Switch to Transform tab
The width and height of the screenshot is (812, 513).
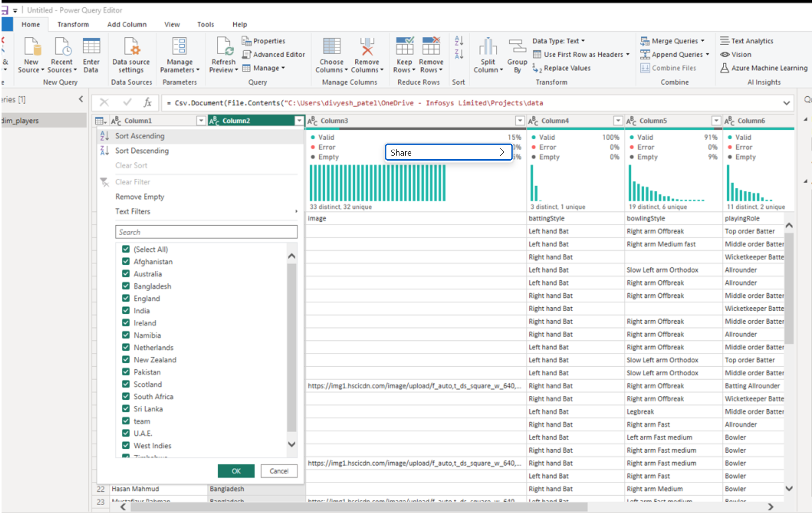tap(73, 25)
